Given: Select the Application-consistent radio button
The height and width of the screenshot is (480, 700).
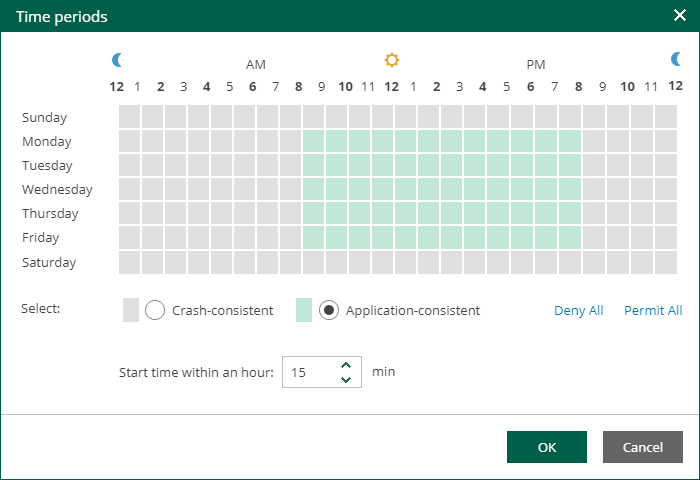Looking at the screenshot, I should (328, 310).
